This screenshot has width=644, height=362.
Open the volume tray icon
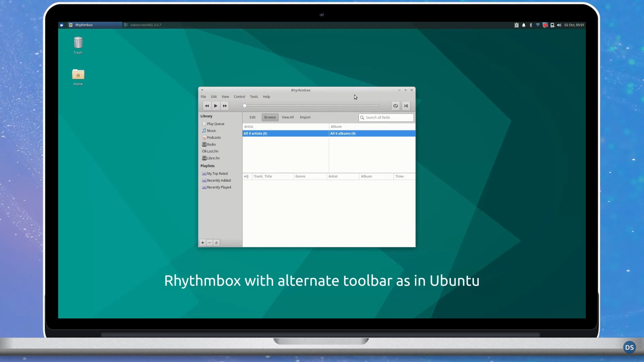tap(559, 25)
